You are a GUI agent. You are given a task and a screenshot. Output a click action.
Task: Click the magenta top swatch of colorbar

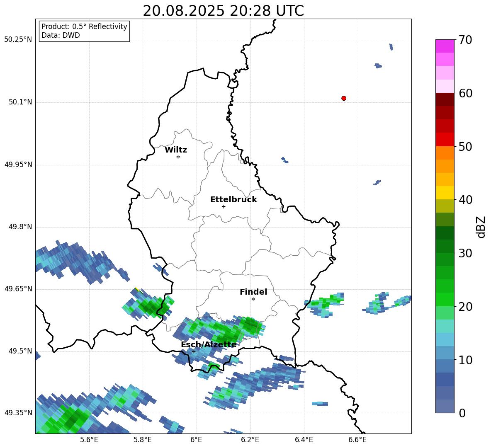pyautogui.click(x=445, y=46)
